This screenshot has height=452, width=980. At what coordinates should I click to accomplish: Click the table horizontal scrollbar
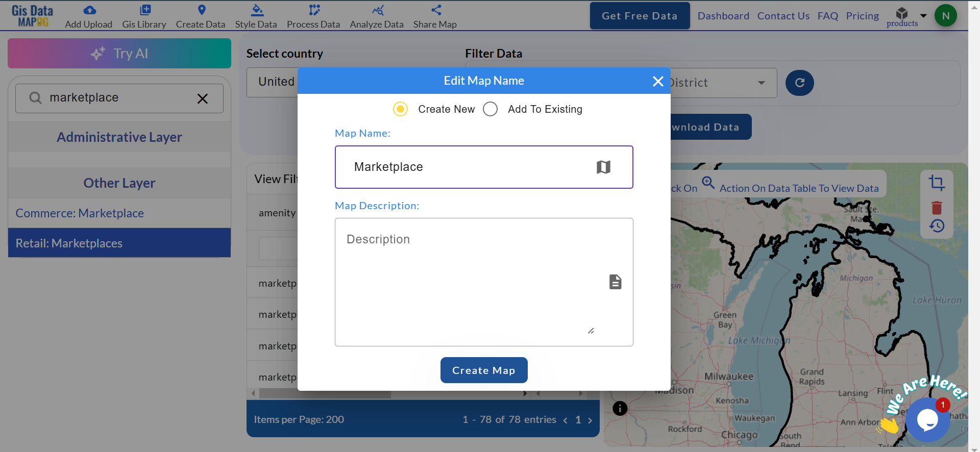pos(325,394)
